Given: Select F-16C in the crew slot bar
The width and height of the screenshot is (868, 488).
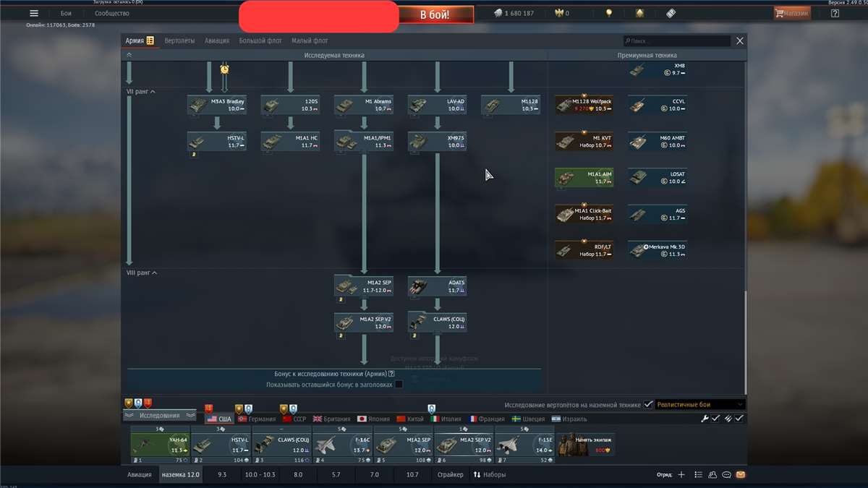Looking at the screenshot, I should [342, 444].
